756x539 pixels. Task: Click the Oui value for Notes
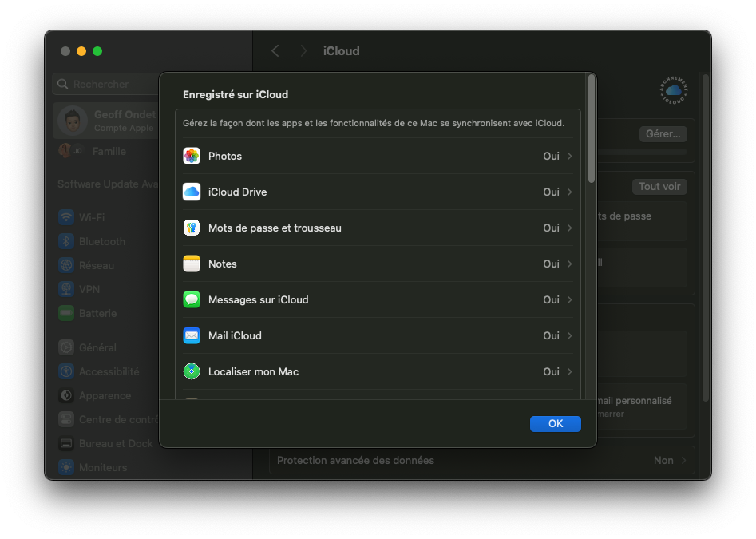pos(551,264)
